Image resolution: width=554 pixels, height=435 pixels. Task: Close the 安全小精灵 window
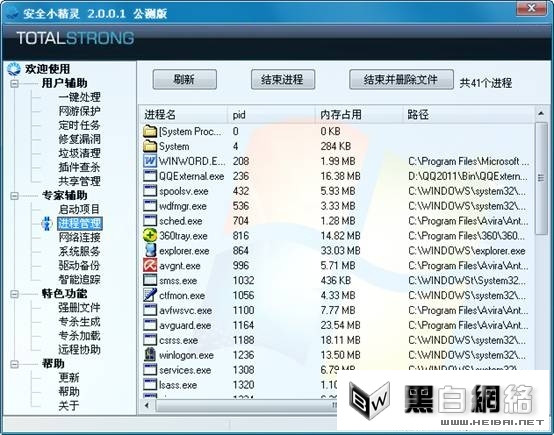[x=531, y=8]
